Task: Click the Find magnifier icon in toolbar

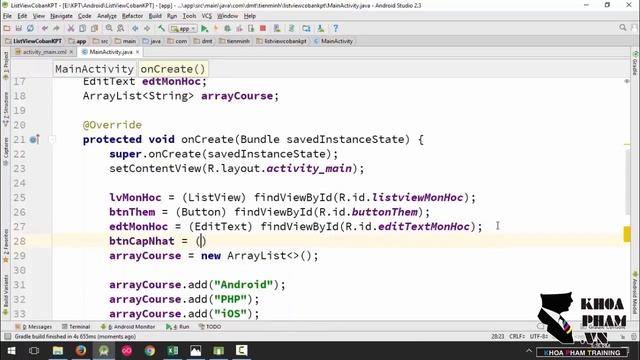Action: (x=109, y=28)
